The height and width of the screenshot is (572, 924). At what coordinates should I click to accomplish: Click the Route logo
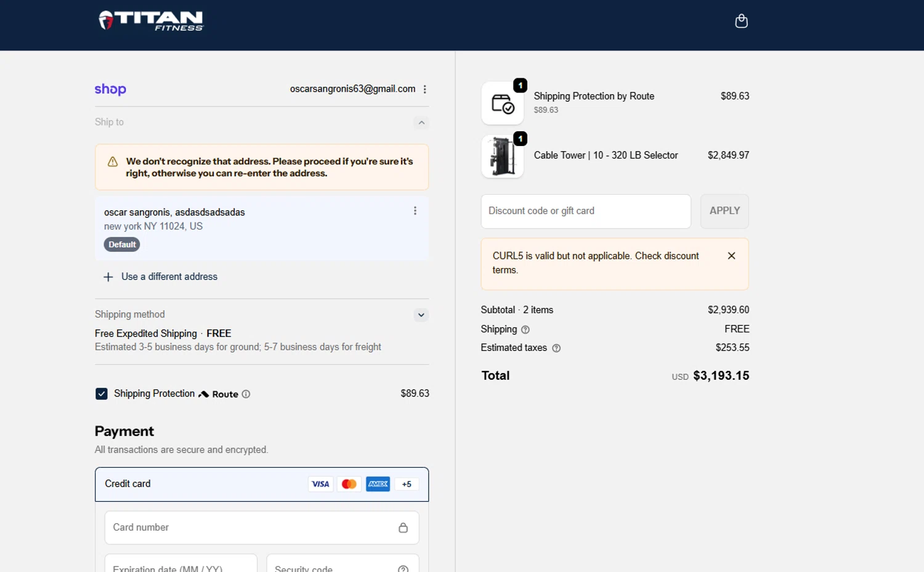(219, 394)
